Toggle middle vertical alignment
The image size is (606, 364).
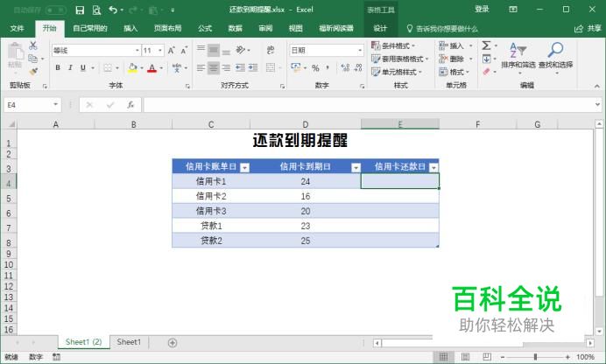(x=214, y=50)
